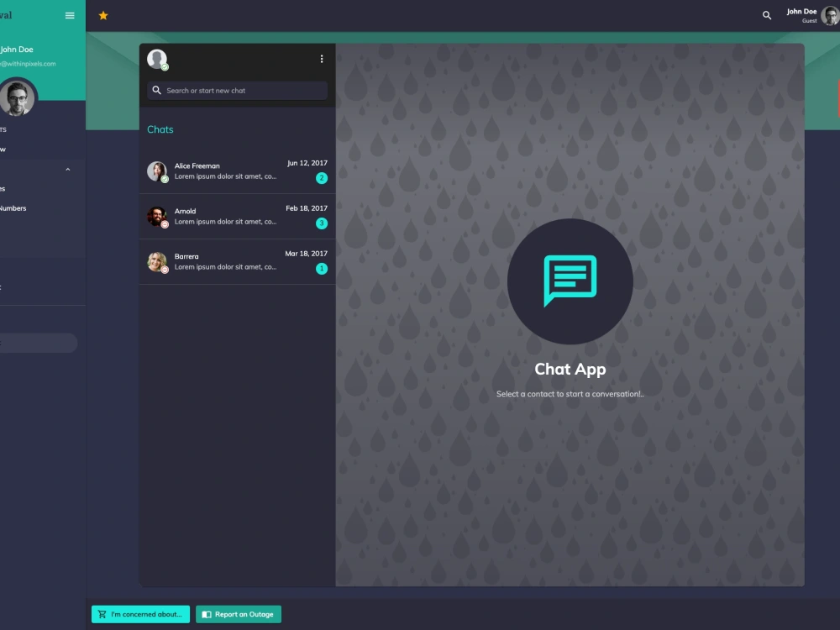Click the Search or start new chat field
The image size is (840, 630).
click(238, 91)
